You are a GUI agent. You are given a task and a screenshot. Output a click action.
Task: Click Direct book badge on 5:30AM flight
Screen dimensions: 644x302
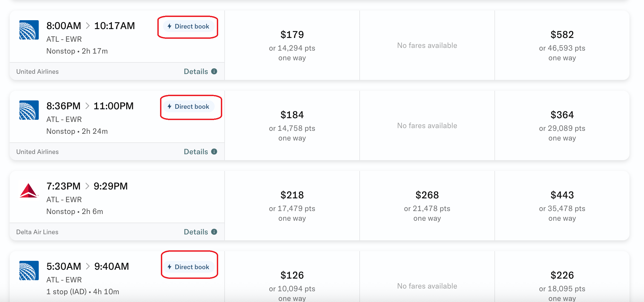pos(189,267)
